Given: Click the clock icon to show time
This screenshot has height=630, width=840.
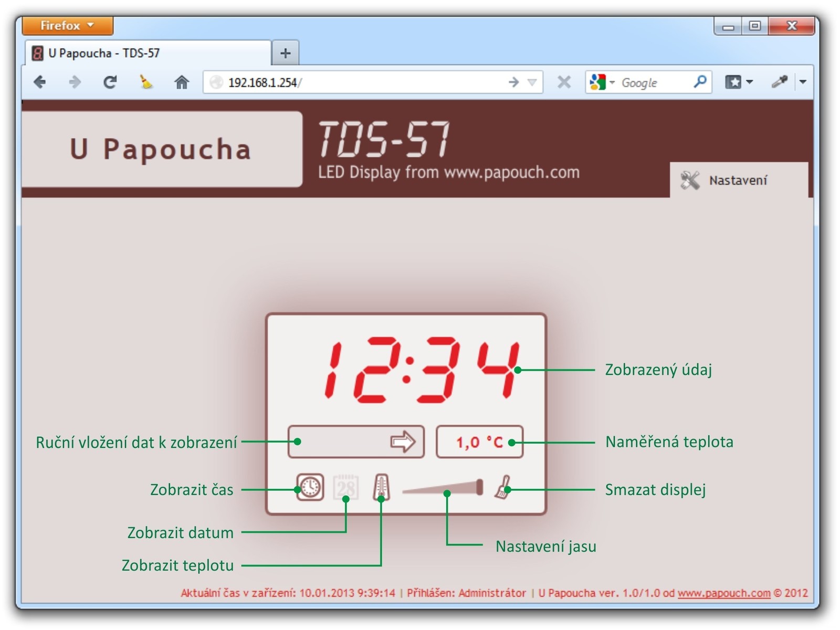Looking at the screenshot, I should 310,487.
